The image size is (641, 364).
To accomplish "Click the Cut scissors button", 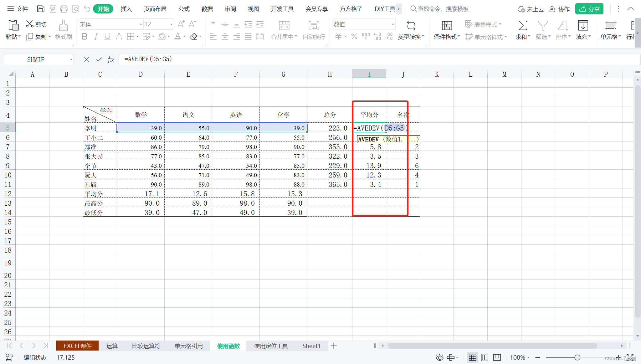I will (x=36, y=24).
